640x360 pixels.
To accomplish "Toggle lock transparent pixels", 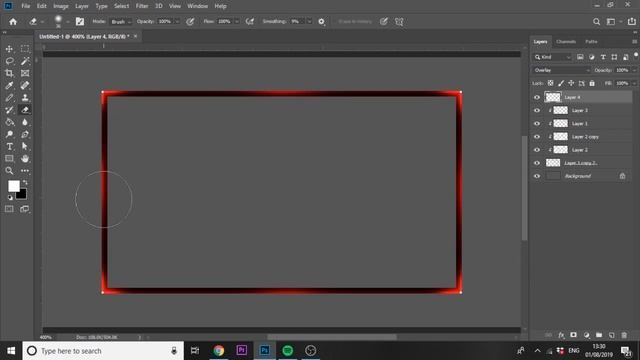I will (550, 83).
